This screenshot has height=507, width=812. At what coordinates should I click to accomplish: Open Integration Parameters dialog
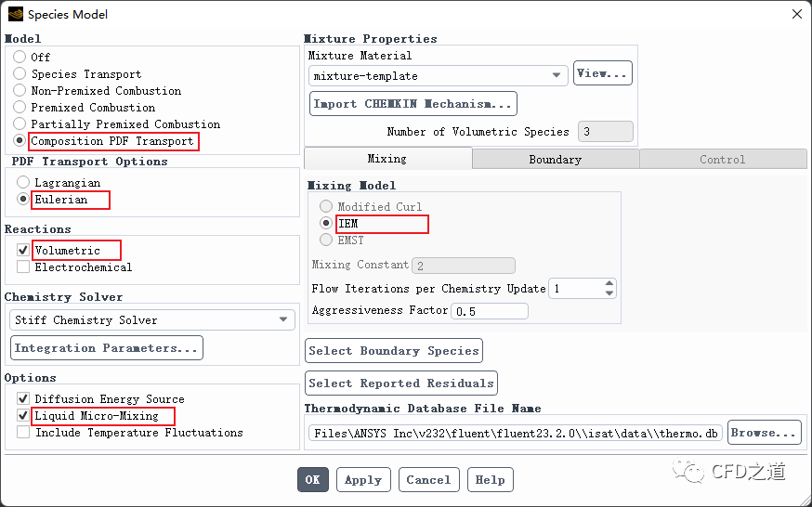click(x=107, y=348)
